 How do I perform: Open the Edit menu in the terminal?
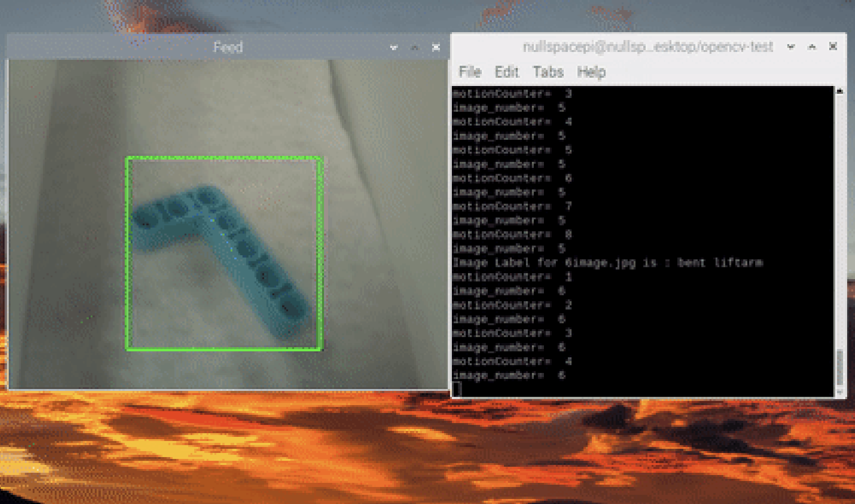pos(507,72)
